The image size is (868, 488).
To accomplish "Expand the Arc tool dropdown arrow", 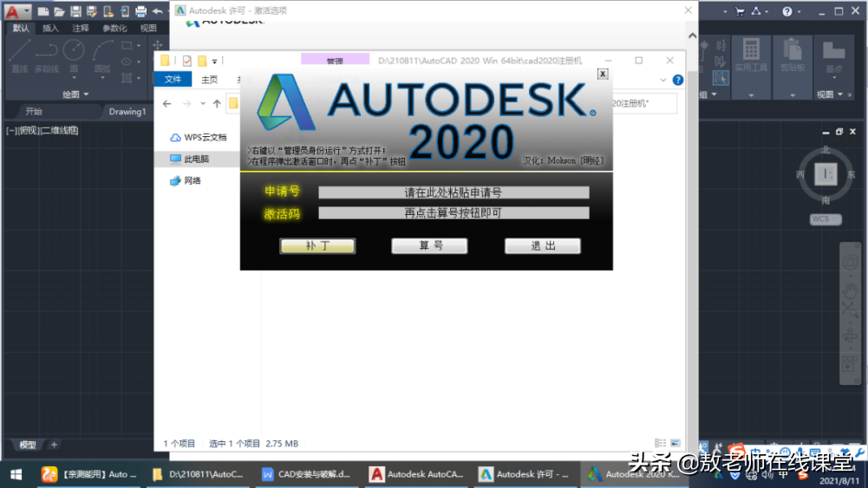I will pos(102,78).
